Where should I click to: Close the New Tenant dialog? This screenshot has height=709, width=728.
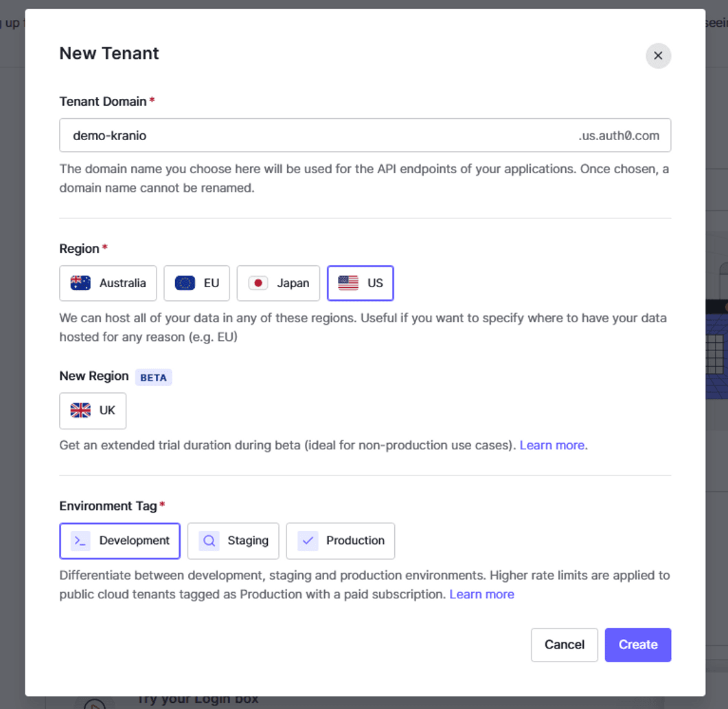[658, 56]
